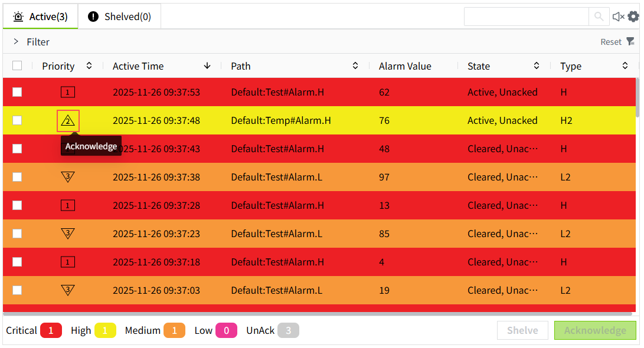Click priority 1 icon in 09:37:53 alarm row
Viewport: 644px width, 348px height.
pos(68,92)
